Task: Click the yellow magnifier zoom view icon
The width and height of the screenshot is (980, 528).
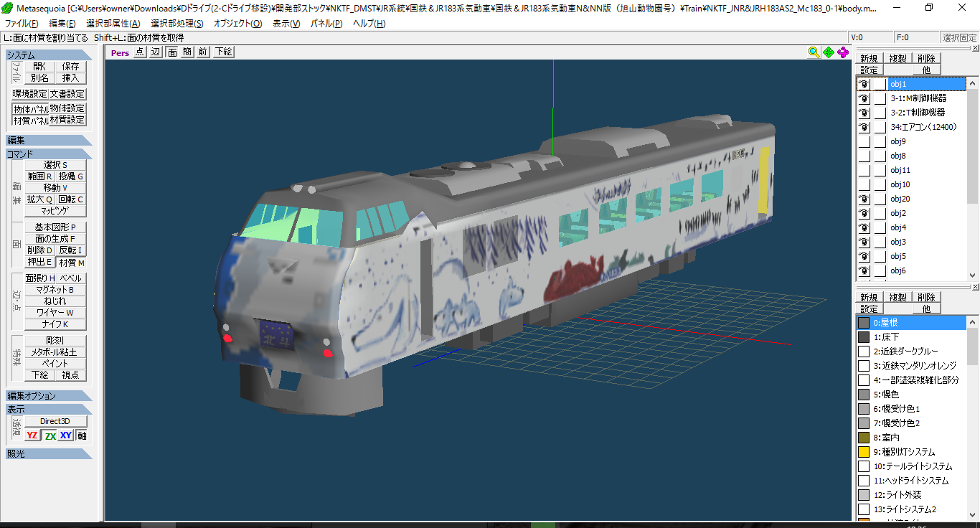Action: [814, 52]
